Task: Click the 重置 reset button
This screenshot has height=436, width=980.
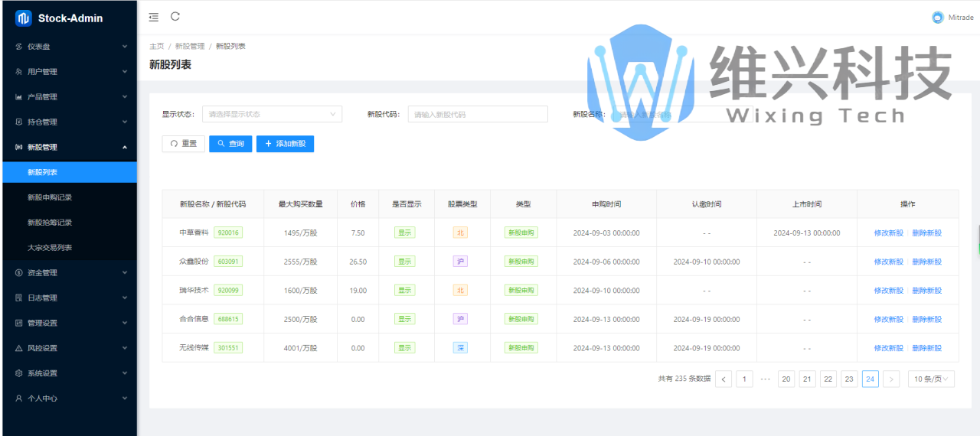Action: pyautogui.click(x=183, y=144)
